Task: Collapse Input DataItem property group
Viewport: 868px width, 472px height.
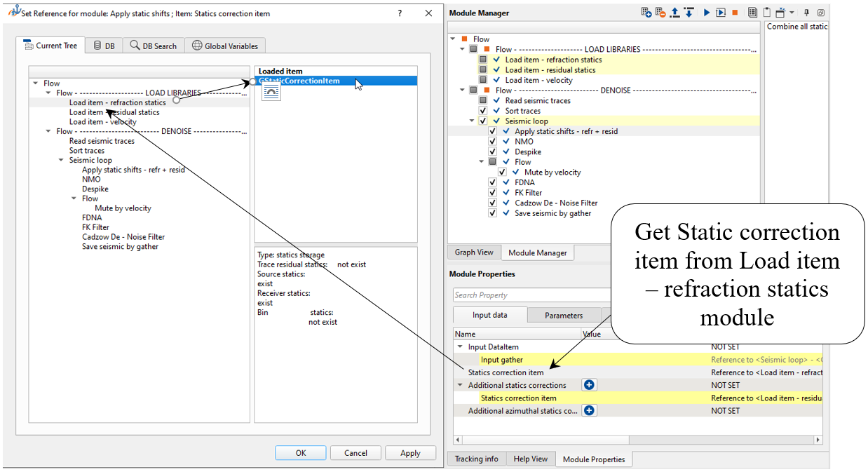Action: pos(460,347)
